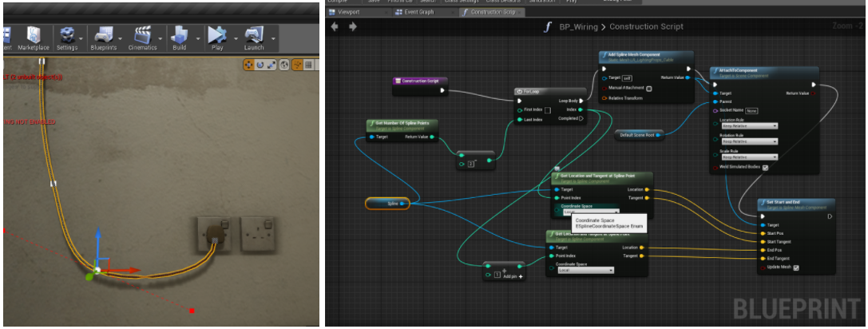Viewport: 868px width, 329px height.
Task: Click the Socket Name None field
Action: click(751, 111)
